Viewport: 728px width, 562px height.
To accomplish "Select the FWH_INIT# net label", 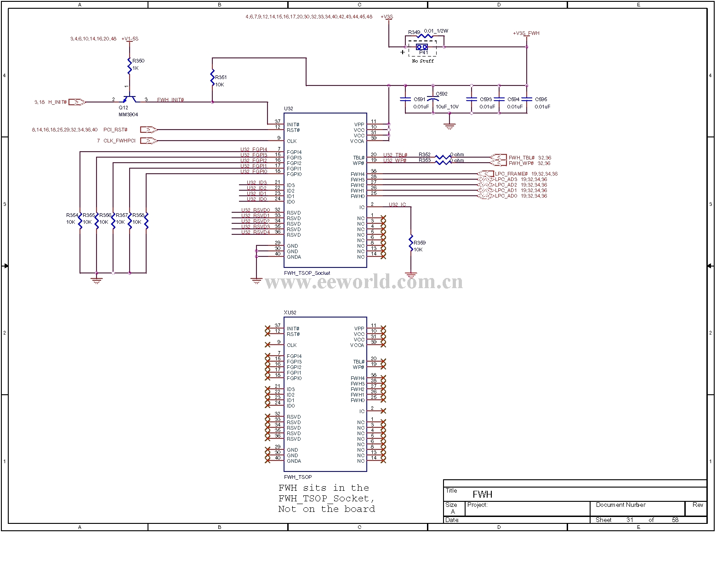I will (x=171, y=100).
